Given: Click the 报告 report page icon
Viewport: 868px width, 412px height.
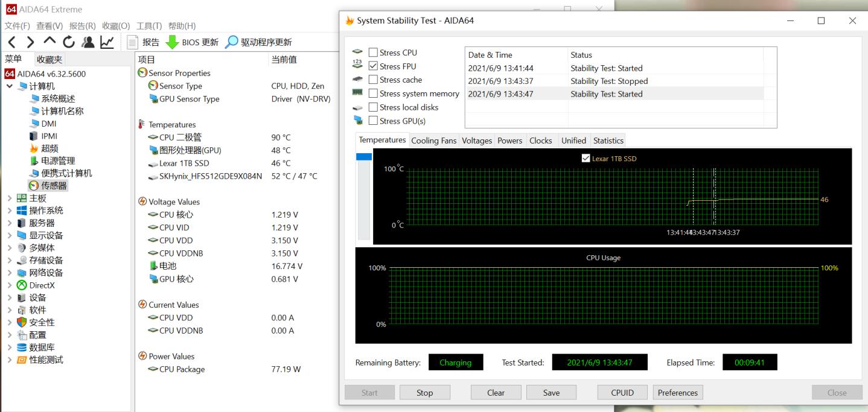Looking at the screenshot, I should pyautogui.click(x=133, y=42).
